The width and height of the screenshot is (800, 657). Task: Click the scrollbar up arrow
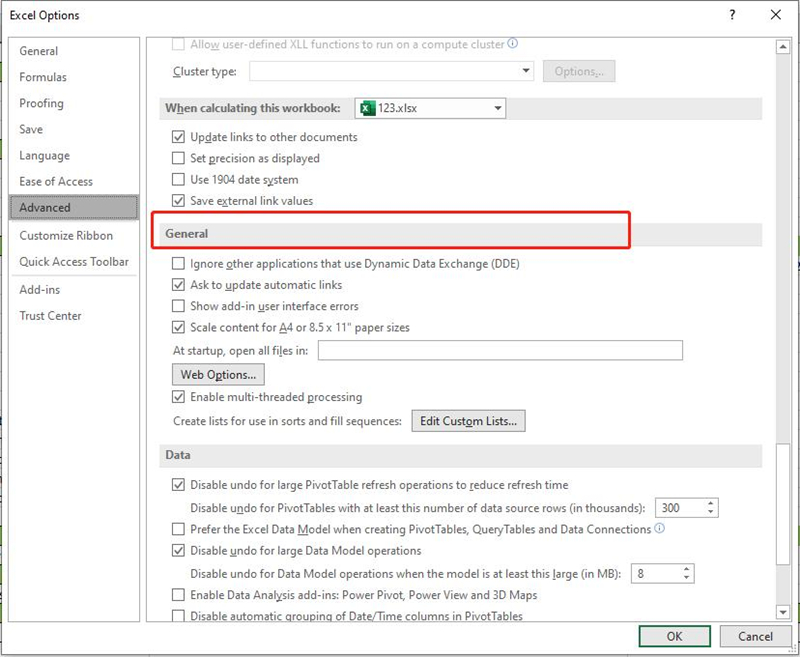(783, 46)
